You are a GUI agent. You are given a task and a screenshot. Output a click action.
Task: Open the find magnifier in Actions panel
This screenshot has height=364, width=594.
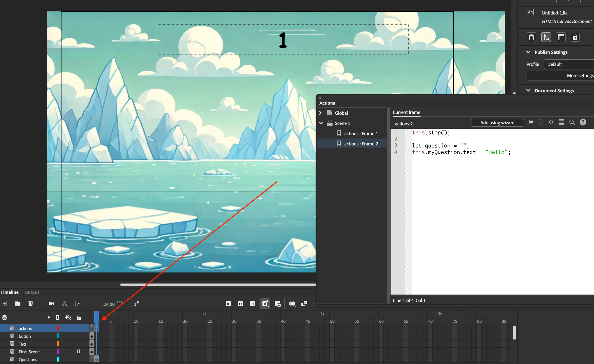572,123
